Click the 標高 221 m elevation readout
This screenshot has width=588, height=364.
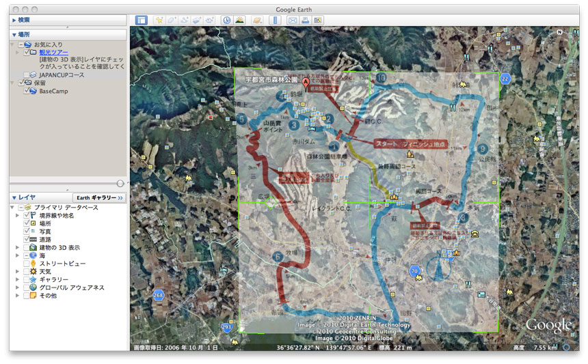395,348
